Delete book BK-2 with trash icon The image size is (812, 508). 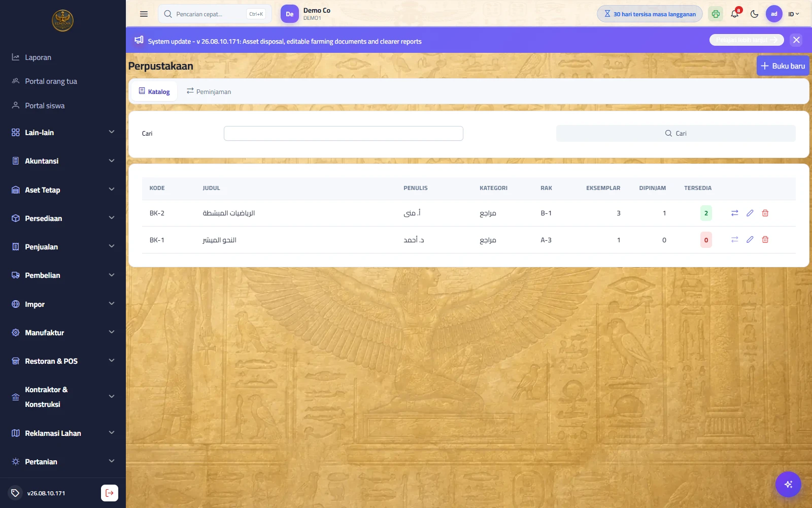(x=765, y=213)
